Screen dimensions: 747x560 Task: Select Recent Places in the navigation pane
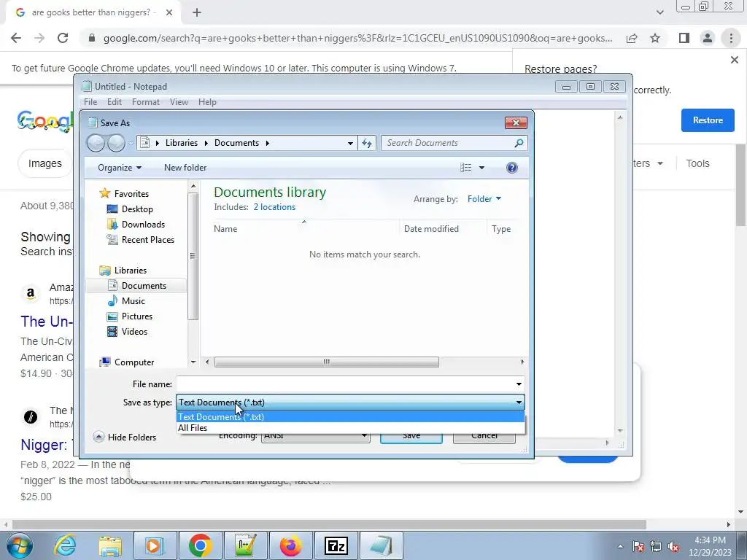tap(147, 239)
